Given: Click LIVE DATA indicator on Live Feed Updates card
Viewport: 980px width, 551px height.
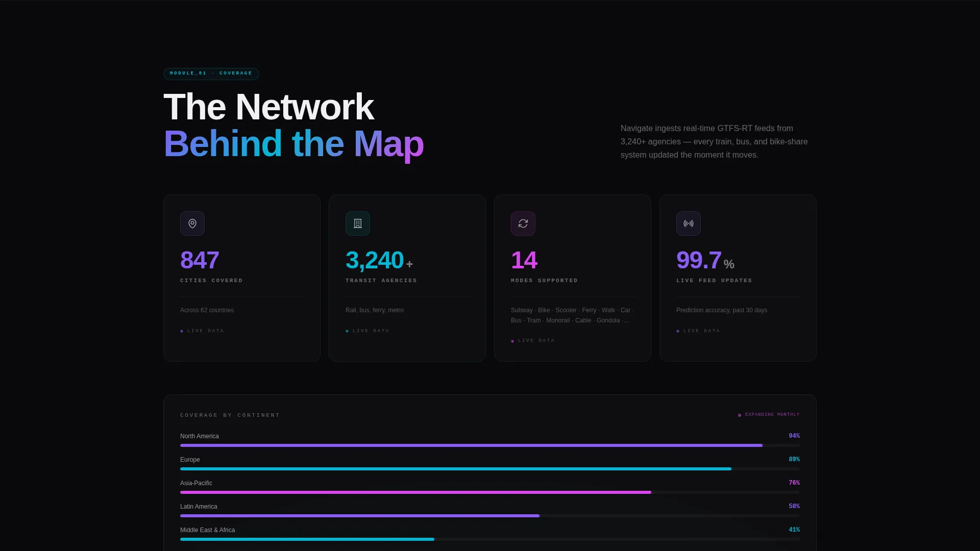Looking at the screenshot, I should click(698, 331).
